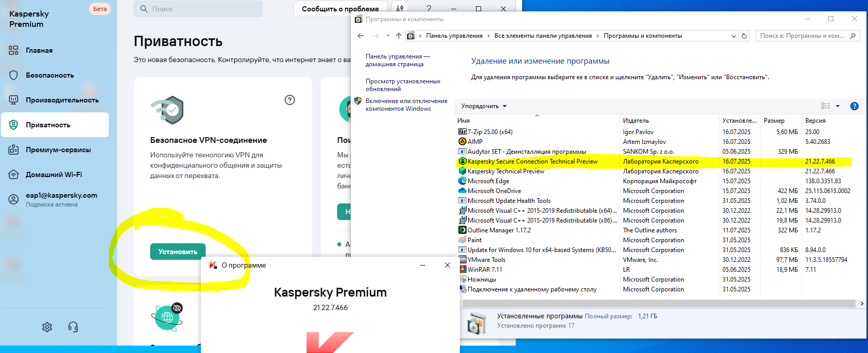Select Приватность section in Kaspersky sidebar
The image size is (868, 353).
55,125
